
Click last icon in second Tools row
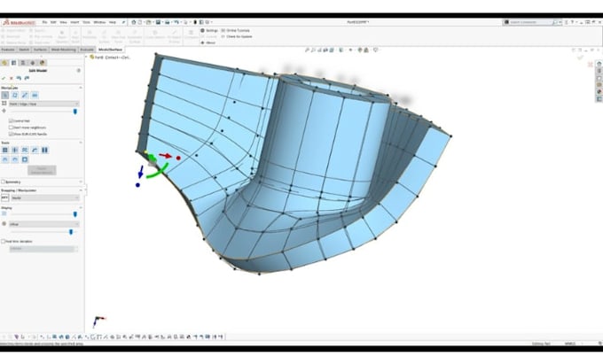(25, 159)
